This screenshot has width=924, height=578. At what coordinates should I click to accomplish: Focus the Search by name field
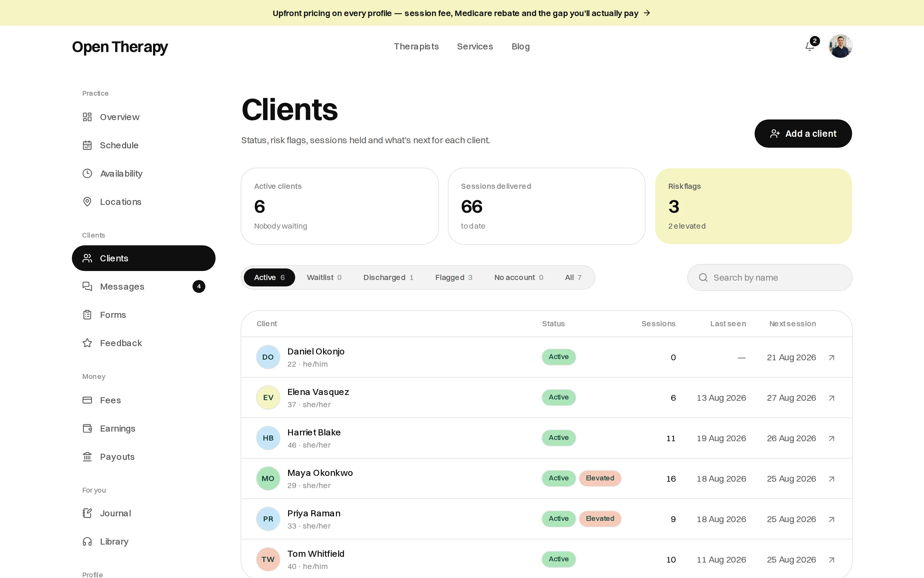[770, 277]
